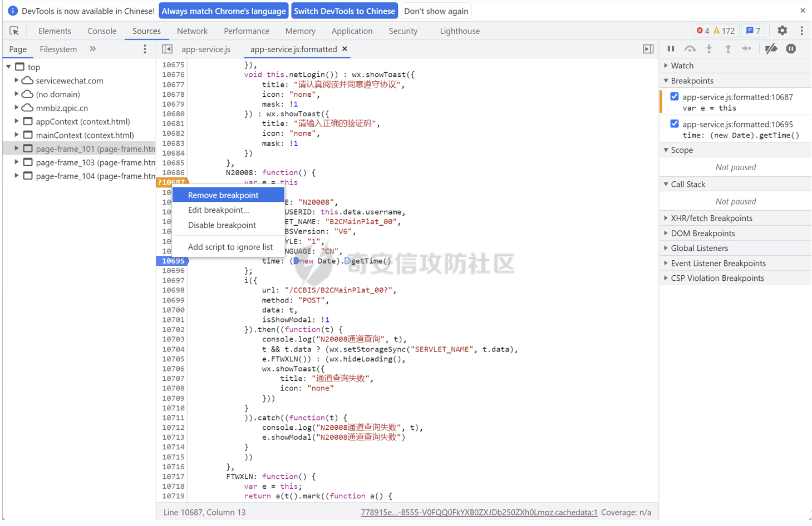This screenshot has width=812, height=526.
Task: Click the inline breakpoint marker before getTime
Action: [347, 261]
